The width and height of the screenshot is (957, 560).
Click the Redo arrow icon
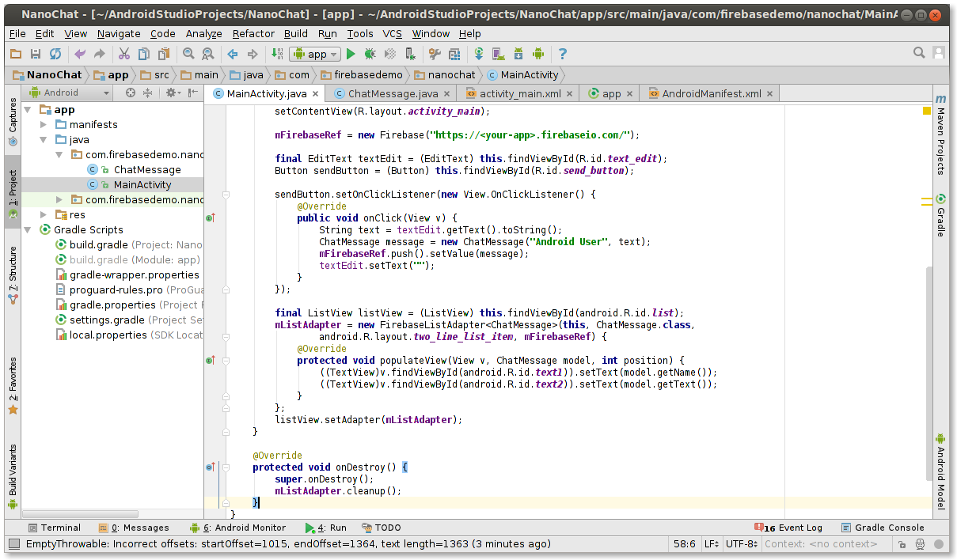point(100,54)
